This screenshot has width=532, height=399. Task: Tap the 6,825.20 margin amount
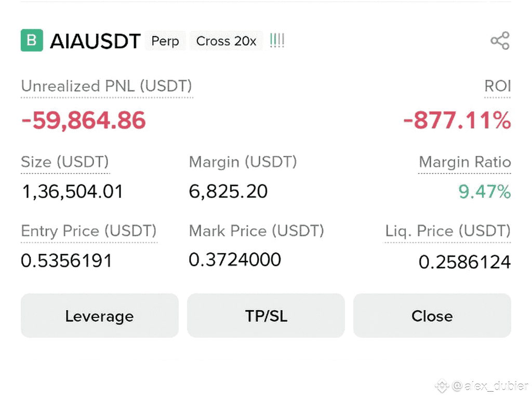[x=228, y=191]
